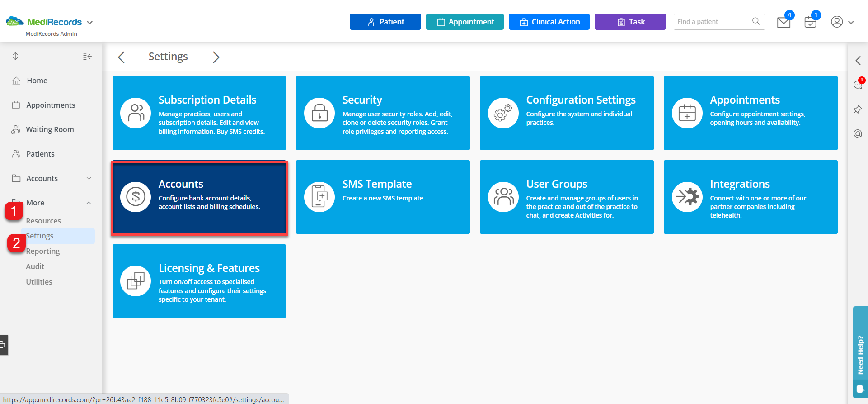The height and width of the screenshot is (404, 868).
Task: Open the Subscription Details tile
Action: [199, 113]
